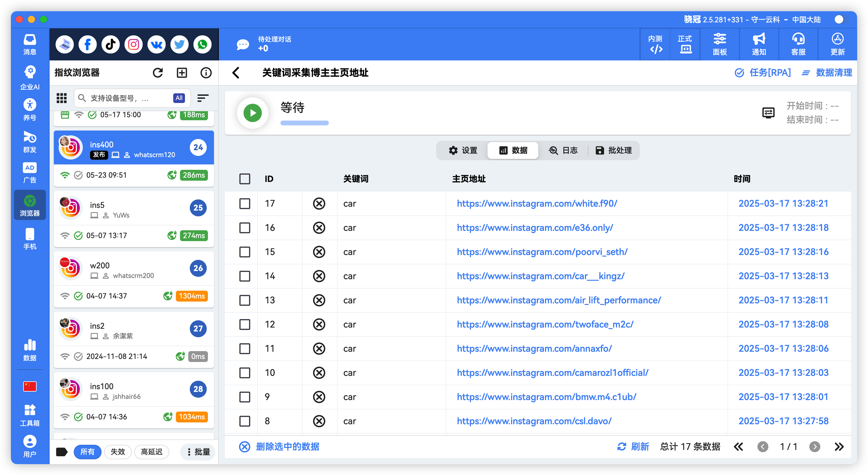Check the row checkbox for ID 17
Viewport: 868px width, 475px height.
245,203
